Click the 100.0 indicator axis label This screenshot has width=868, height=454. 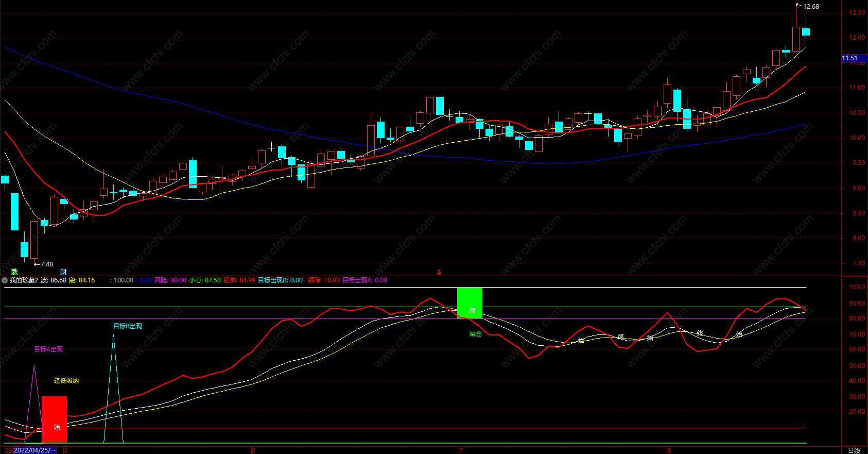click(x=857, y=287)
